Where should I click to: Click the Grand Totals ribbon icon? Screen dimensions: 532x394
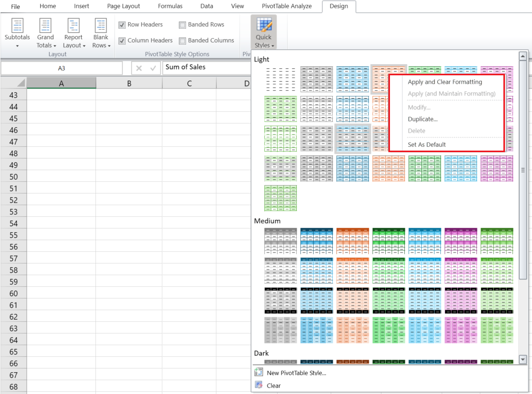pos(46,25)
